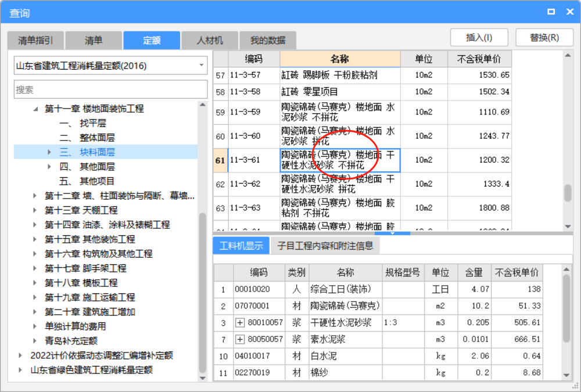The height and width of the screenshot is (392, 581).
Task: Select the 二、整体面层 tree item
Action: point(87,138)
